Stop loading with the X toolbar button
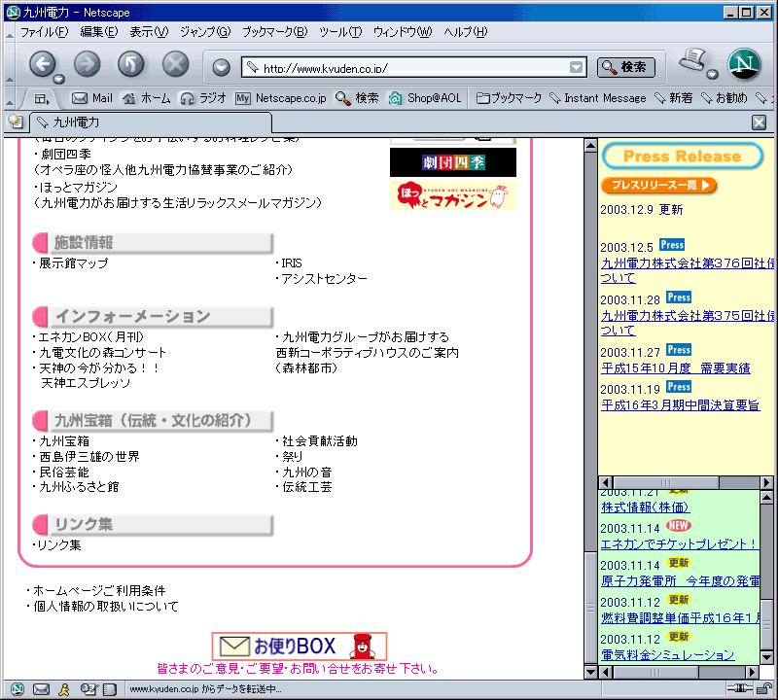The height and width of the screenshot is (700, 778). 176,64
